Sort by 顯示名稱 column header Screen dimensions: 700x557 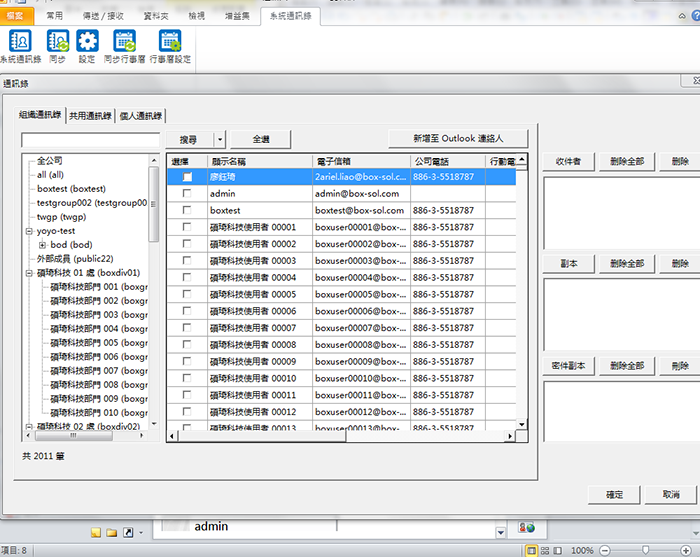260,162
